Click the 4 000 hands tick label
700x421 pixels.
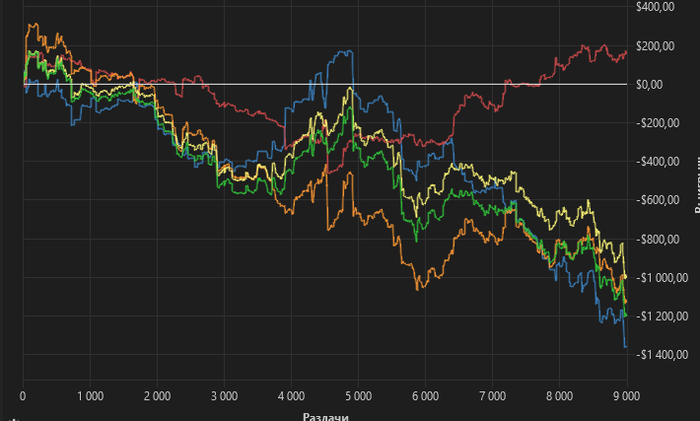291,396
